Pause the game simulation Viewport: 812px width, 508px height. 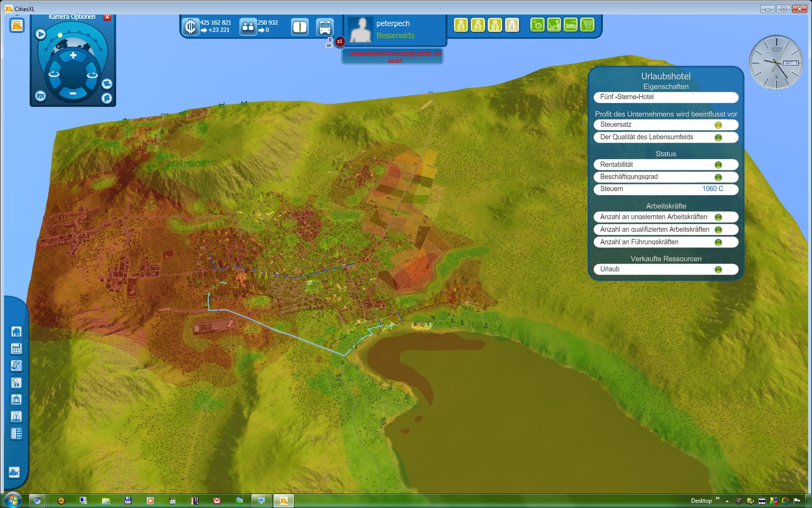point(330,40)
